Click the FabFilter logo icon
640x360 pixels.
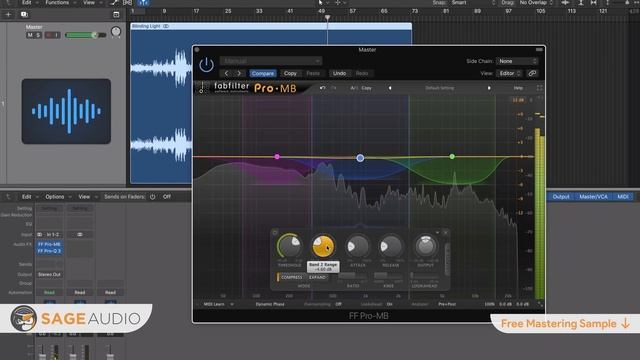pos(202,87)
